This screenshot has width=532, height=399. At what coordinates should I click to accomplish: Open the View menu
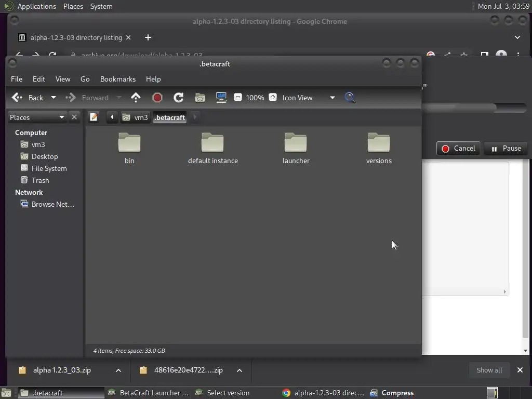point(63,79)
